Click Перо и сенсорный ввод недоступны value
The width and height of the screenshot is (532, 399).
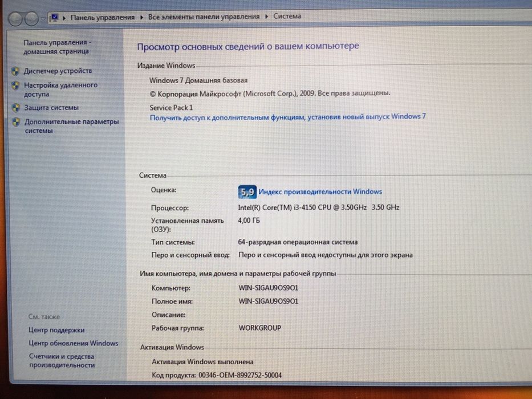(x=326, y=255)
